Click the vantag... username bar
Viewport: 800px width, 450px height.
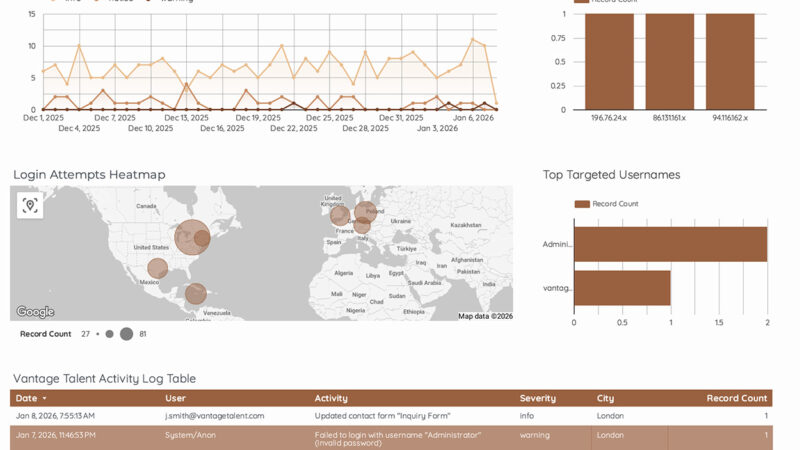click(x=622, y=288)
